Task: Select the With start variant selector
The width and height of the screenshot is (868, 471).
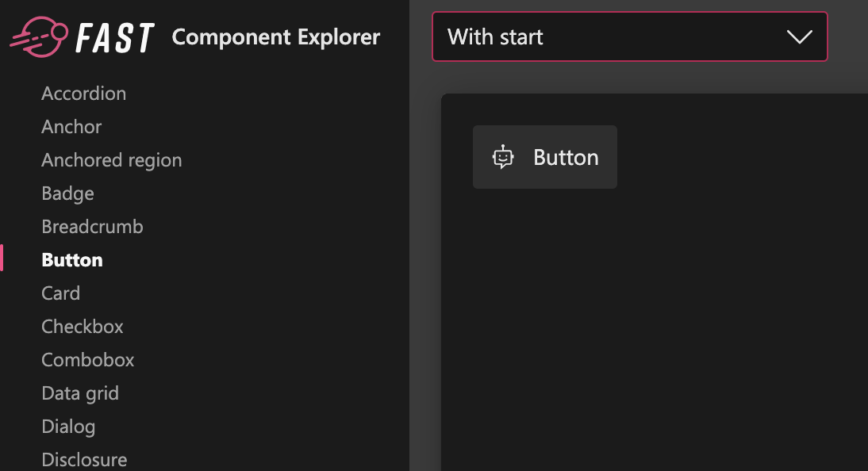Action: (x=629, y=36)
